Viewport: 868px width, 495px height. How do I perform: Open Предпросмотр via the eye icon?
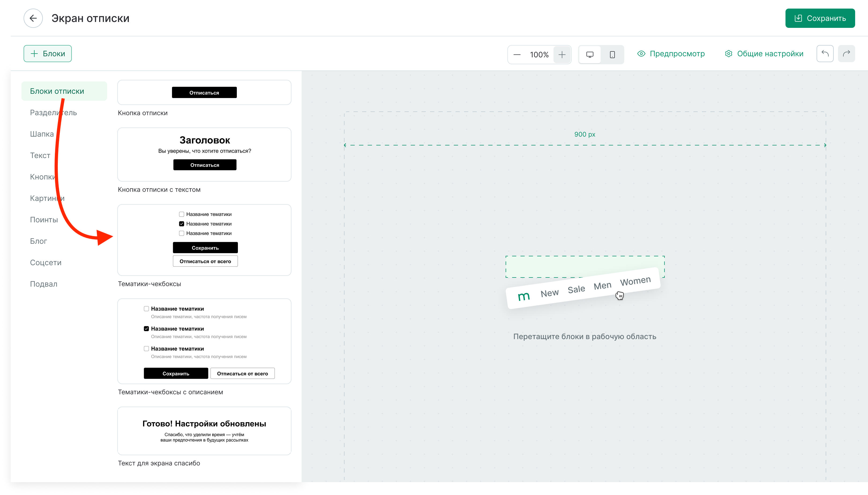641,54
